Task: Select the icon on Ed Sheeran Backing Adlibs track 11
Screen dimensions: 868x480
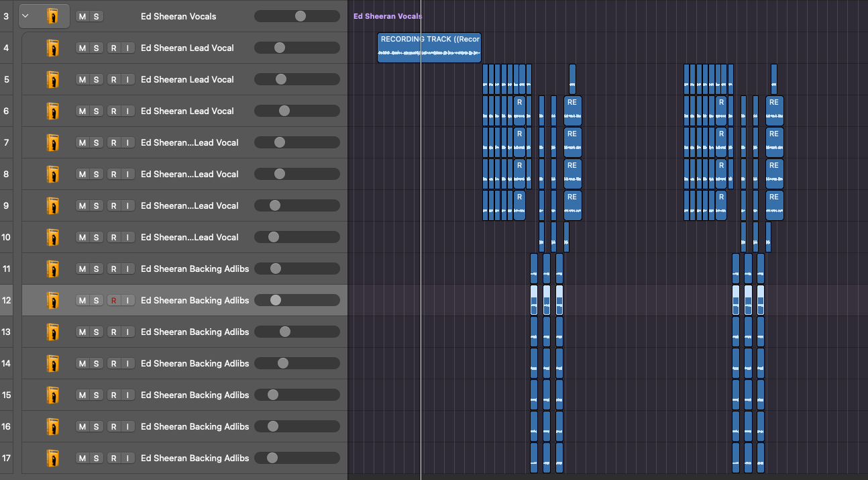Action: 52,269
